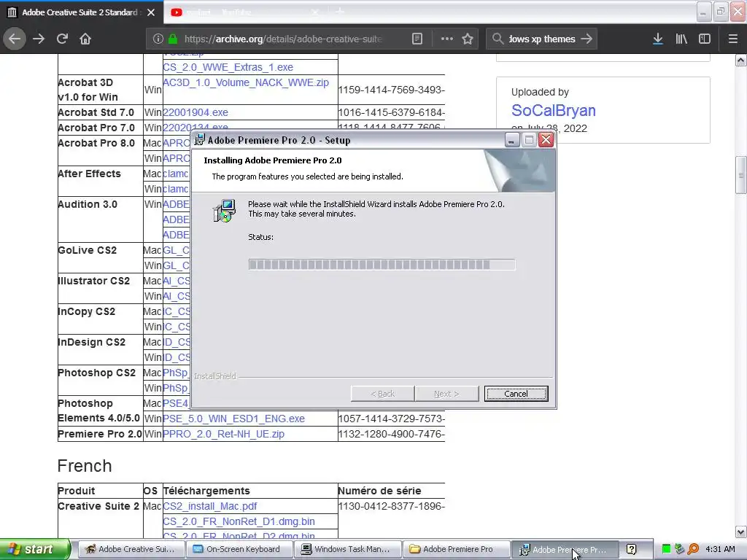Click the maximize button of browser window

click(x=720, y=12)
